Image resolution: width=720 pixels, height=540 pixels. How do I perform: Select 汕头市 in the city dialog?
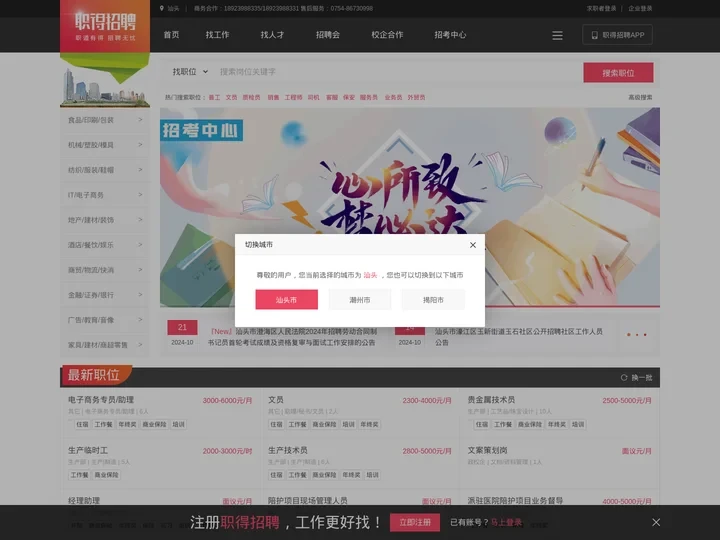point(287,299)
